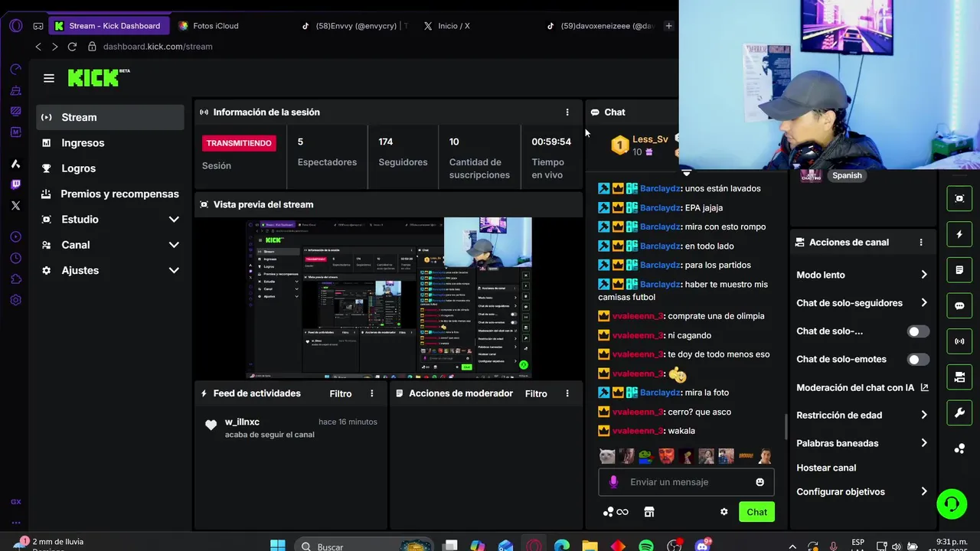Open Discord from the taskbar
This screenshot has height=551, width=980.
[x=702, y=546]
